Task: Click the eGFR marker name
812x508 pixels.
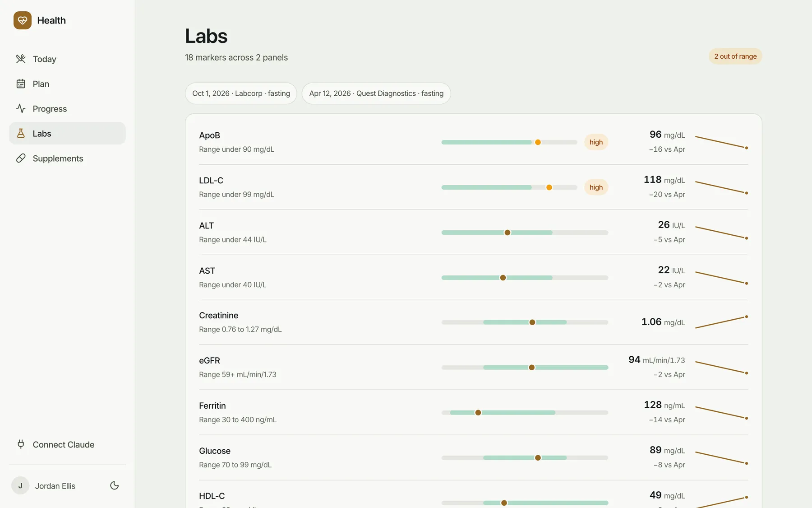Action: (209, 360)
